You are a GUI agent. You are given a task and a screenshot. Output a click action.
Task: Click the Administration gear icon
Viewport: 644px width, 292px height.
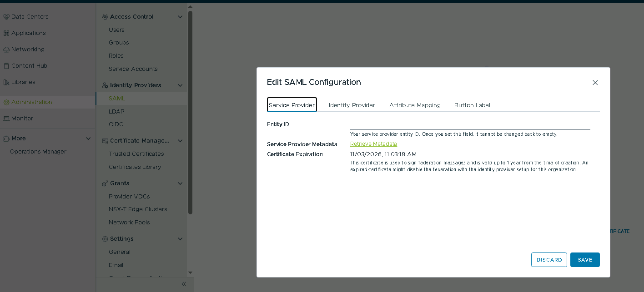click(x=6, y=102)
